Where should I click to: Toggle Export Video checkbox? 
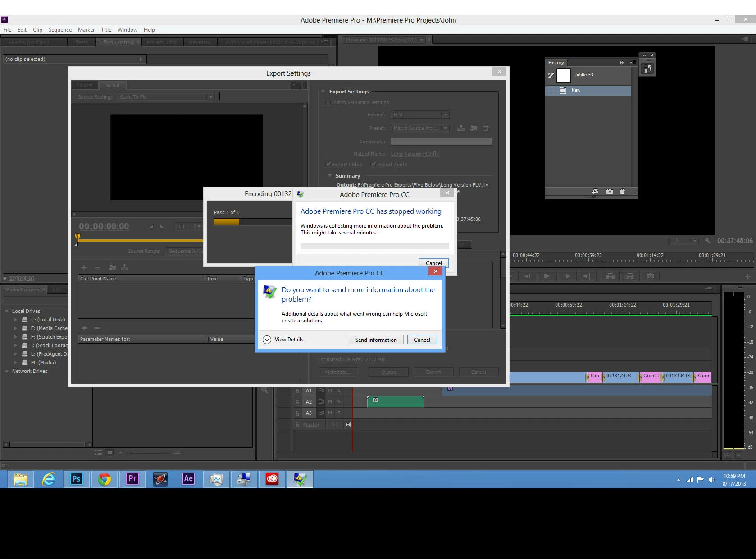[x=328, y=165]
